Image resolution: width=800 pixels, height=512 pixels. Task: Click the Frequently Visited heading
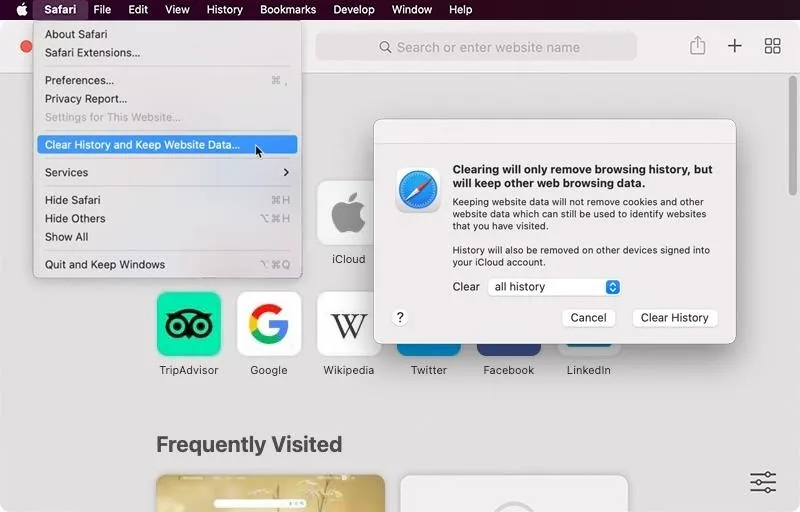tap(249, 445)
